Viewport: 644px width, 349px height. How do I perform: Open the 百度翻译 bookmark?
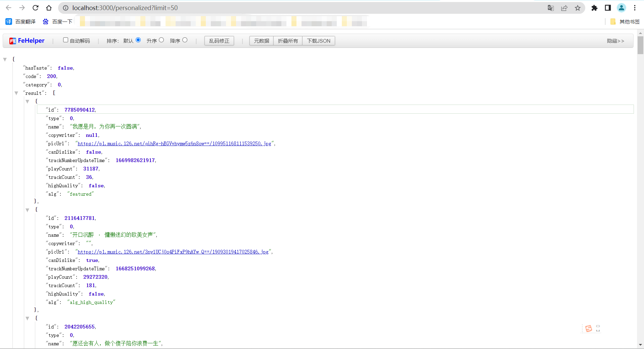[x=20, y=22]
